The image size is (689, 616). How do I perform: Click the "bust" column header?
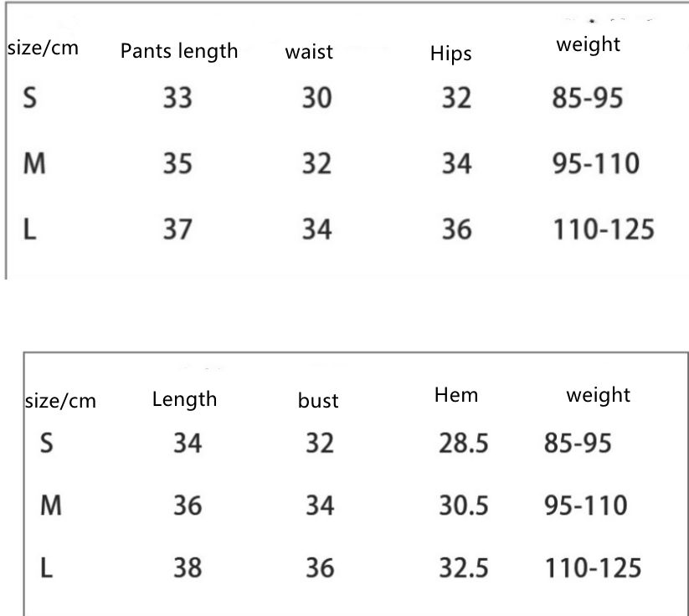318,401
